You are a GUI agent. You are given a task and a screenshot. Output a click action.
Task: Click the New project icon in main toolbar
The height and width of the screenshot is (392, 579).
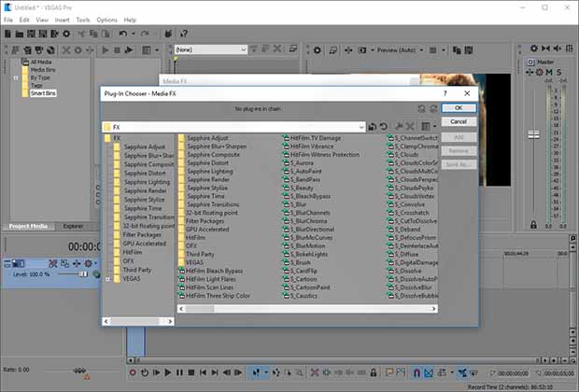coord(7,34)
